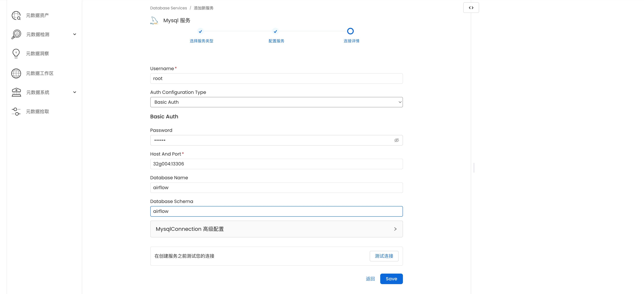Click the 返回 link
Image resolution: width=644 pixels, height=294 pixels.
pos(370,279)
